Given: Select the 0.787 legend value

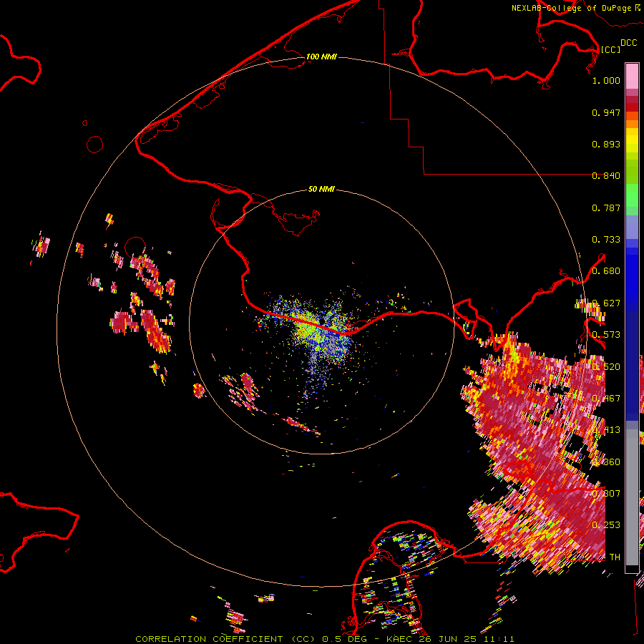Looking at the screenshot, I should [606, 208].
